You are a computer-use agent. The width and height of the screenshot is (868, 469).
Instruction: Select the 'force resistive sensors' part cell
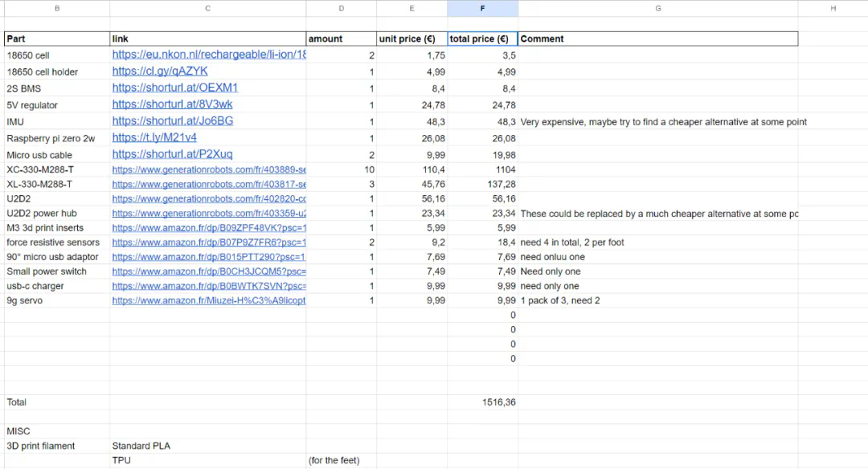coord(53,243)
